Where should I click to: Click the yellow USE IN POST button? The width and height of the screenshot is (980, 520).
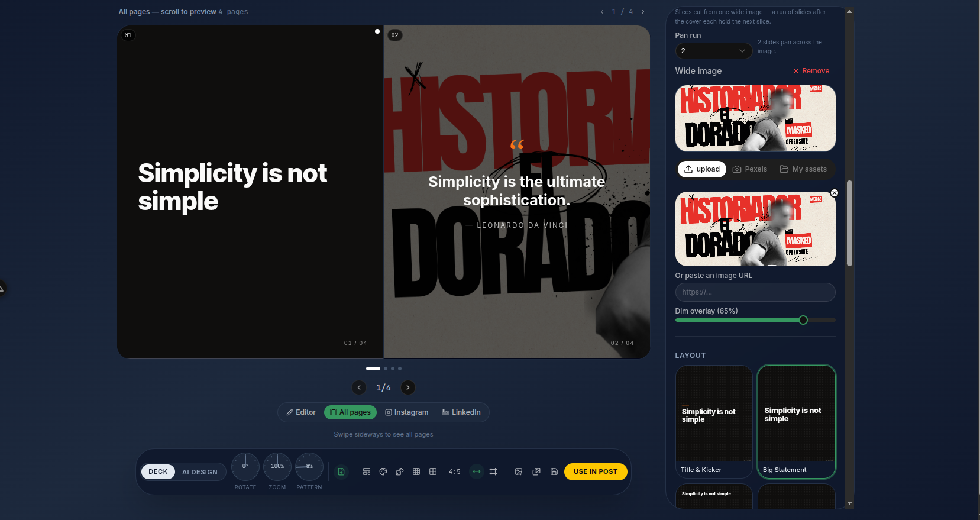tap(596, 471)
